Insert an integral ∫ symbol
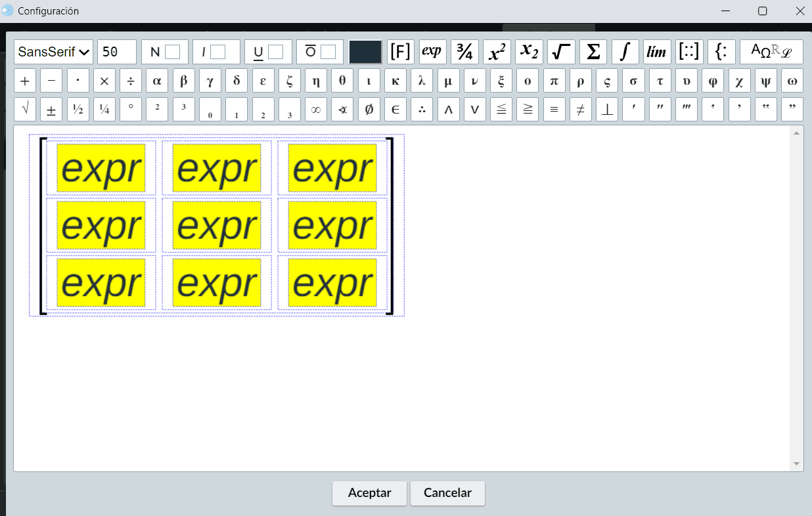 (625, 52)
